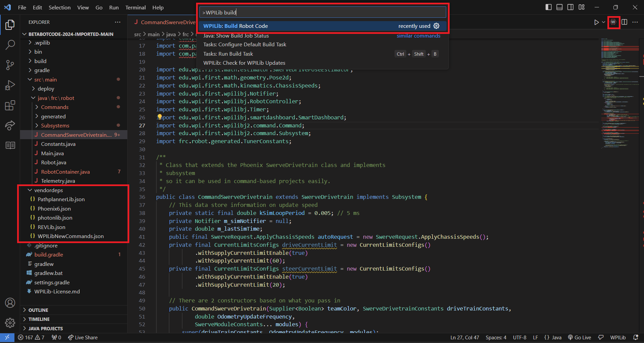Click the ports forwarded status indicator
644x343 pixels.
pyautogui.click(x=56, y=338)
